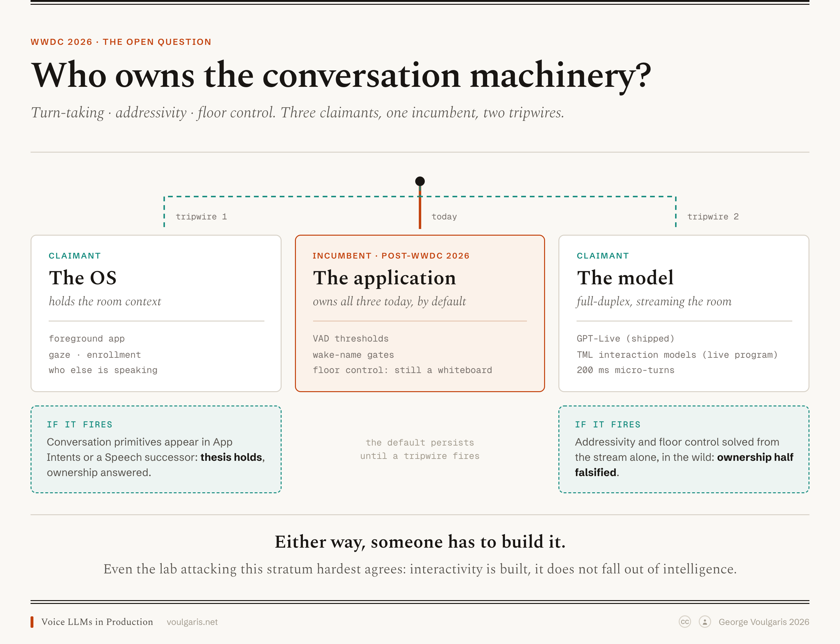Click 'TML interaction models (live program)'
840x644 pixels.
(677, 355)
